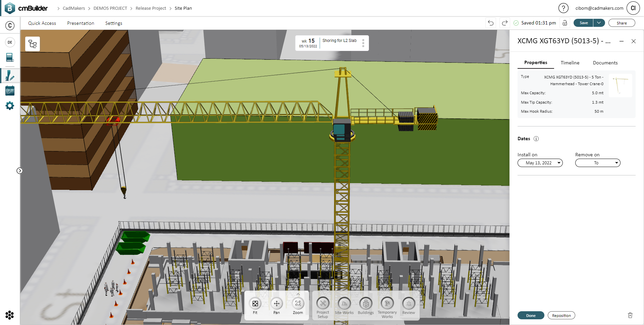Click the redo arrow icon
Image resolution: width=644 pixels, height=325 pixels.
point(504,23)
